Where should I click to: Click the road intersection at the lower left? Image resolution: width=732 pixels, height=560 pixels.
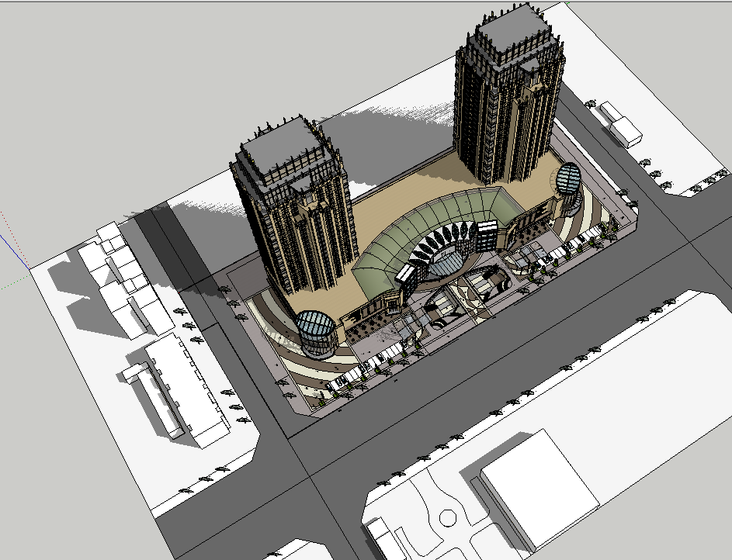(x=299, y=458)
